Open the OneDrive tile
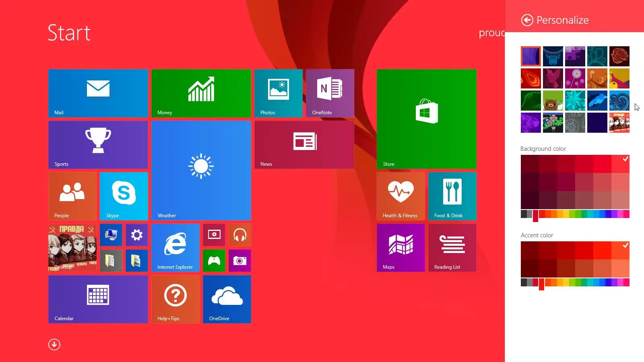 tap(227, 299)
